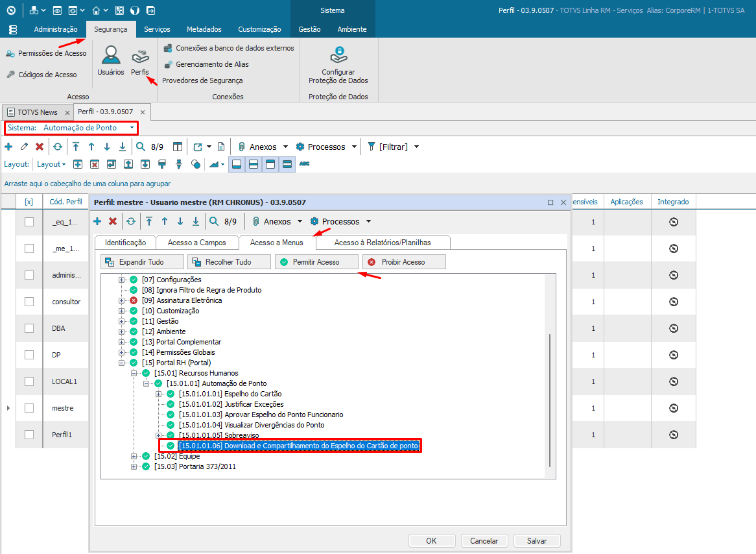Image resolution: width=756 pixels, height=554 pixels.
Task: Delete record with main toolbar red X
Action: [x=40, y=147]
